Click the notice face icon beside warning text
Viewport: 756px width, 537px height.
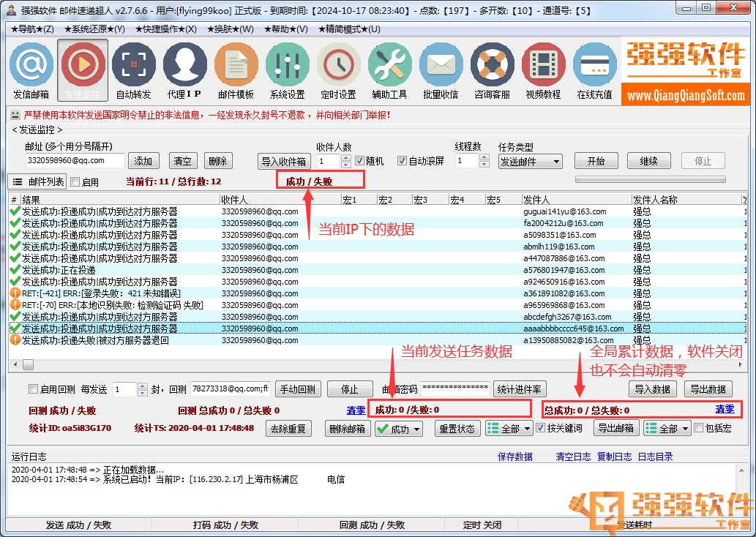(x=15, y=115)
